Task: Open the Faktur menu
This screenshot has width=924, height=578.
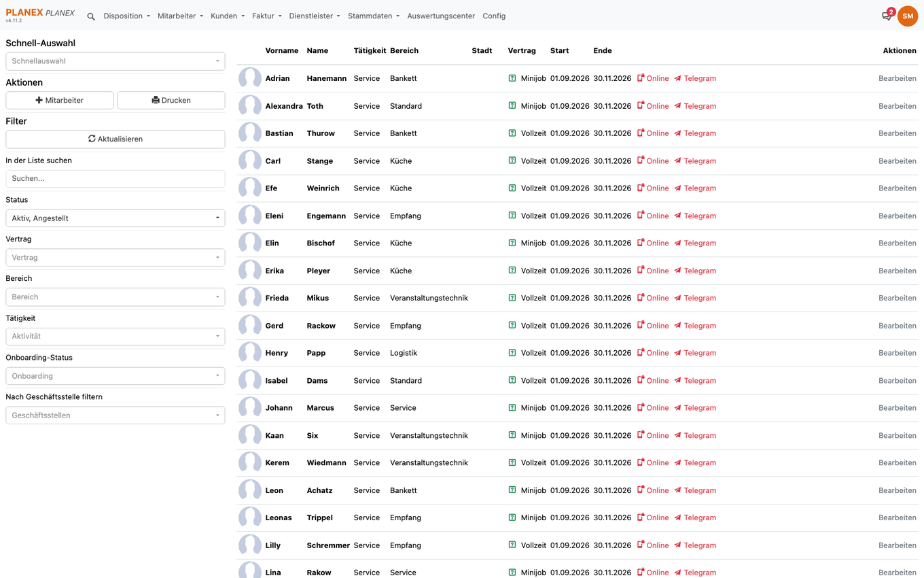Action: click(266, 16)
